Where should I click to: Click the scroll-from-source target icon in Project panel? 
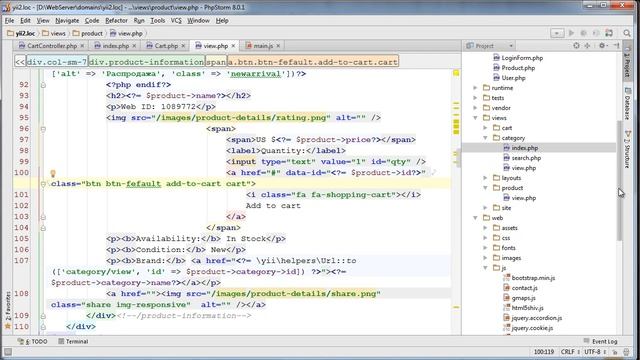tap(576, 46)
